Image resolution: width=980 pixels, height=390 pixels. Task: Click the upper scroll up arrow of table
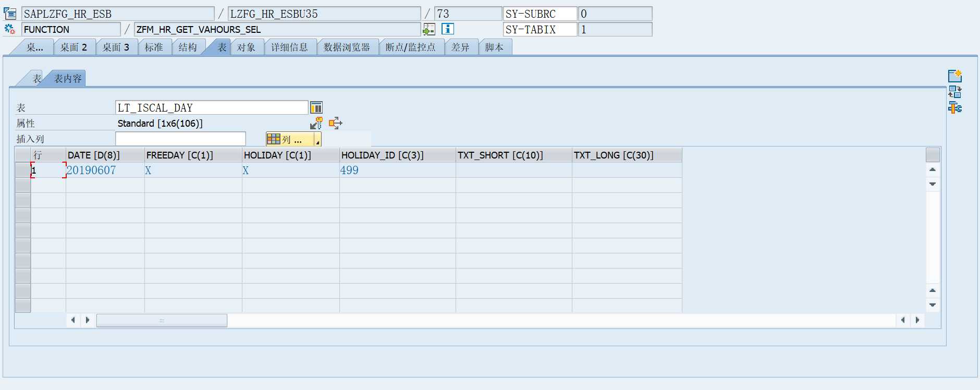click(933, 169)
